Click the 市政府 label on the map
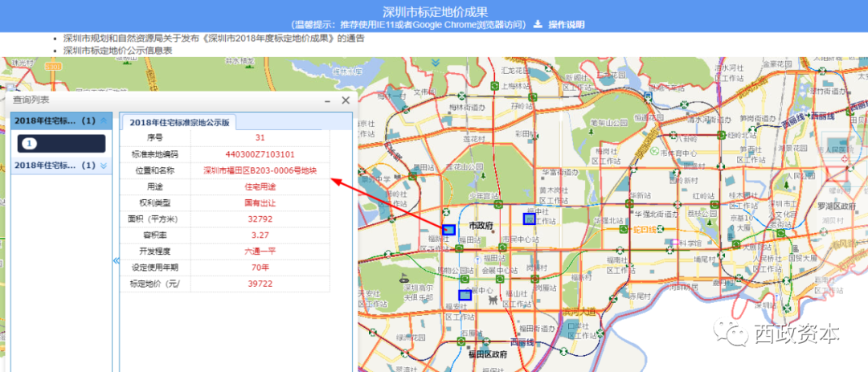Image resolution: width=868 pixels, height=372 pixels. click(x=481, y=227)
